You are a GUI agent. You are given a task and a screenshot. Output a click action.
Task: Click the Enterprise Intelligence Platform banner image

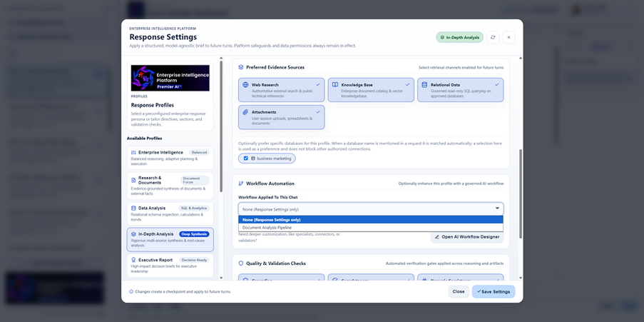(x=170, y=78)
